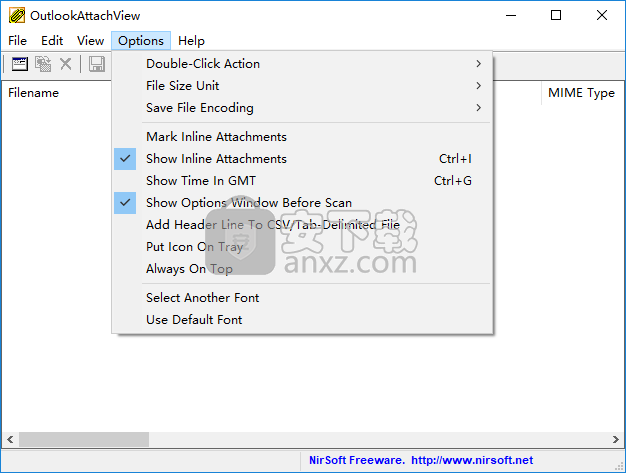Screen dimensions: 626x473
Task: Click the Delete (X) toolbar icon
Action: [65, 64]
